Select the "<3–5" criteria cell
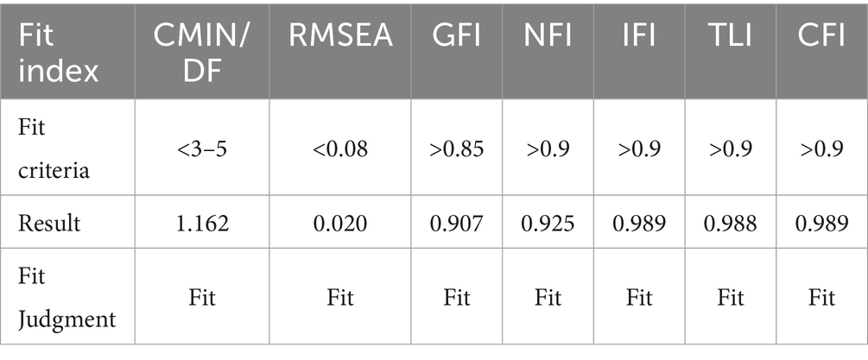This screenshot has width=868, height=360. 203,148
